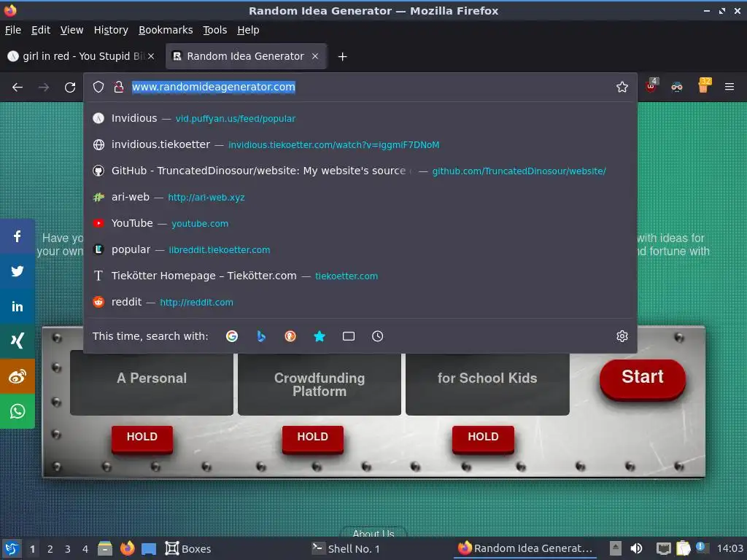The height and width of the screenshot is (560, 747).
Task: Share page on Twitter
Action: [x=18, y=271]
